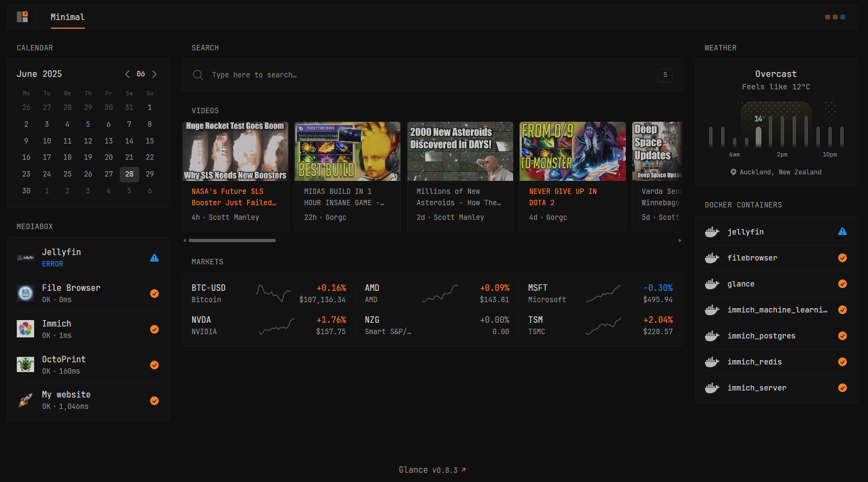Open Huge Rocket Test Goes Boom thumbnail
The height and width of the screenshot is (482, 868).
point(235,151)
